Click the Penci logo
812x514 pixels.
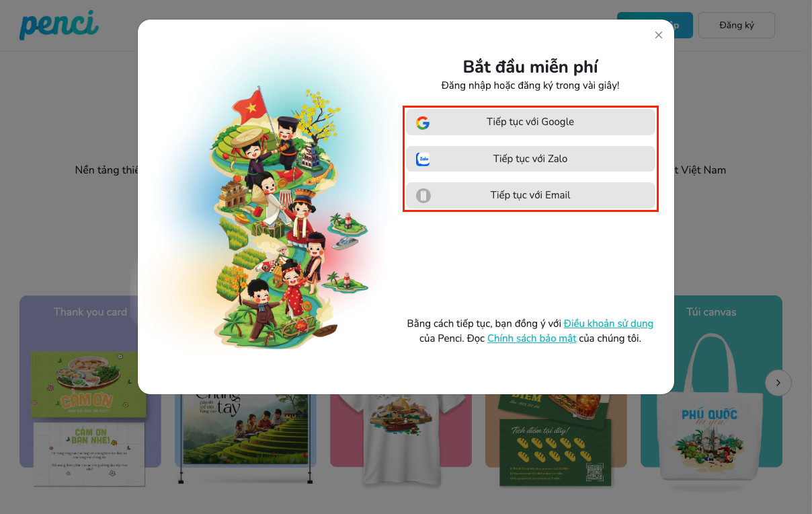(x=59, y=25)
